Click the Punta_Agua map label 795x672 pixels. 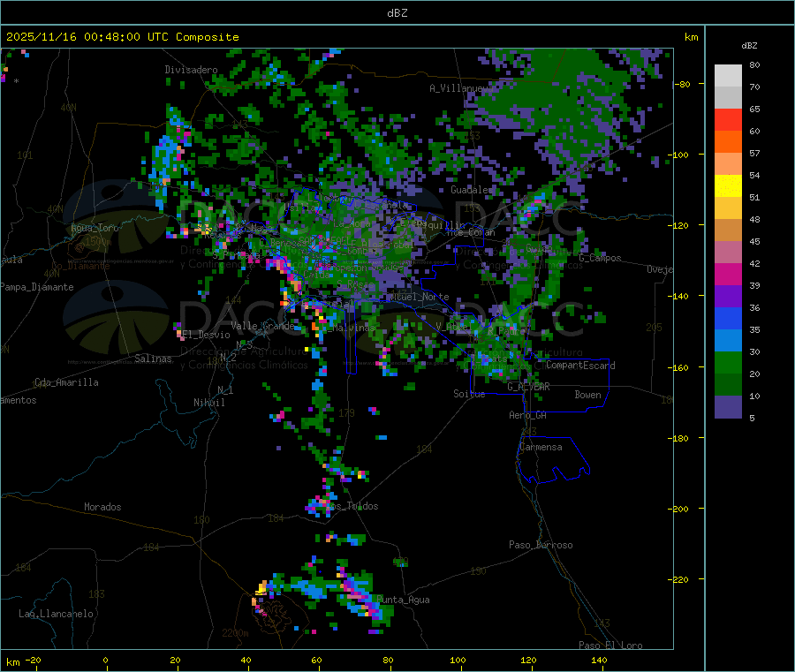(x=403, y=600)
